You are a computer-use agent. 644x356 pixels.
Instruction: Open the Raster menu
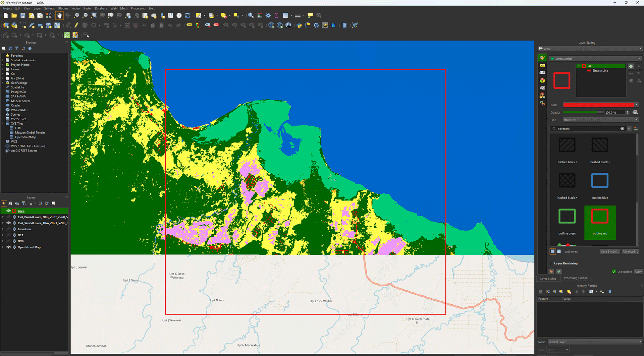(x=87, y=8)
